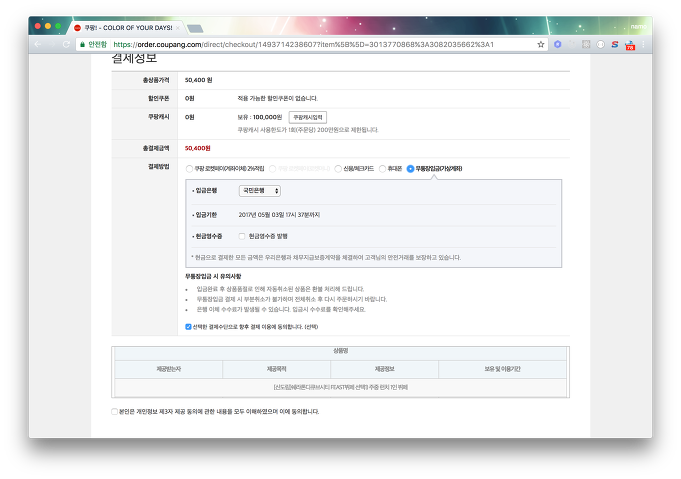Go back using the browser back arrow
Viewport: 681px width, 479px height.
point(38,44)
